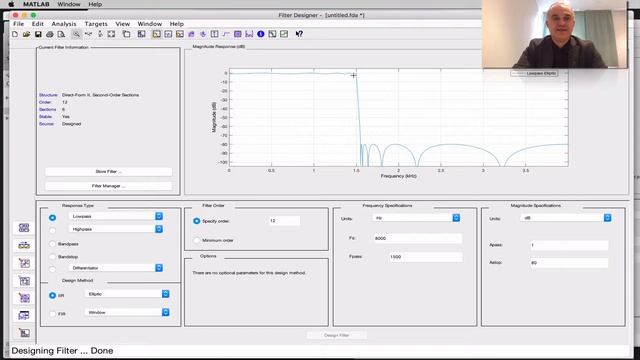Select the Highpass response type radio

(52, 231)
